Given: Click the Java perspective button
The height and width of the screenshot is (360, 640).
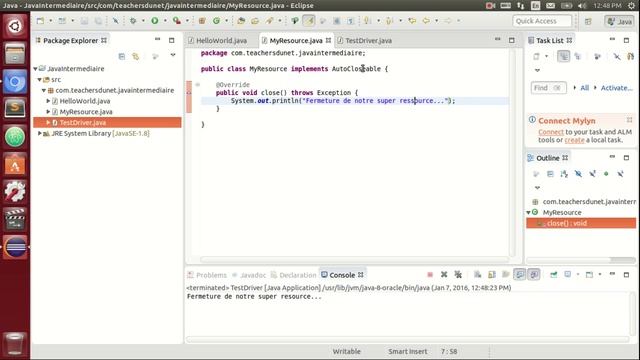Looking at the screenshot, I should (x=619, y=21).
